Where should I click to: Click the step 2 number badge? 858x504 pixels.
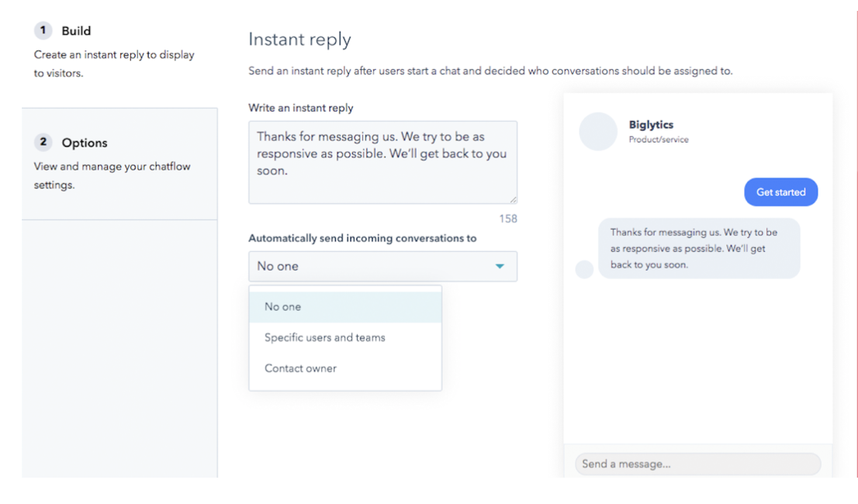point(43,142)
